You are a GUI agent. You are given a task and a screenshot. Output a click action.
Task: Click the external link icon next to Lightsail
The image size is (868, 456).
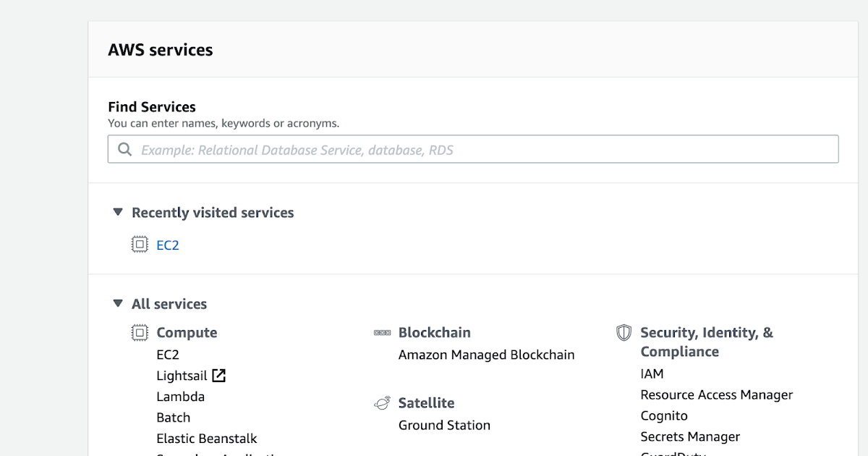(x=218, y=376)
